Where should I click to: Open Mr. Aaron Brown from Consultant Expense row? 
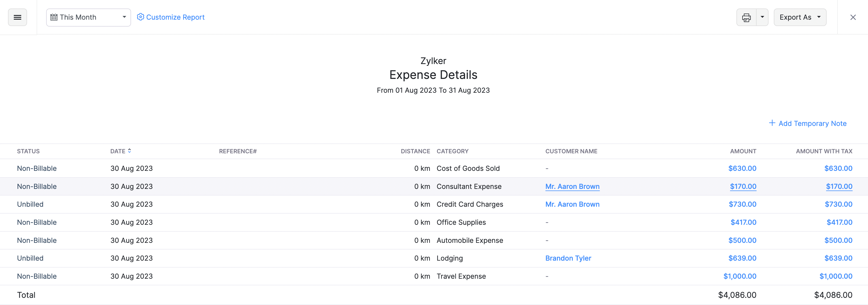coord(572,186)
